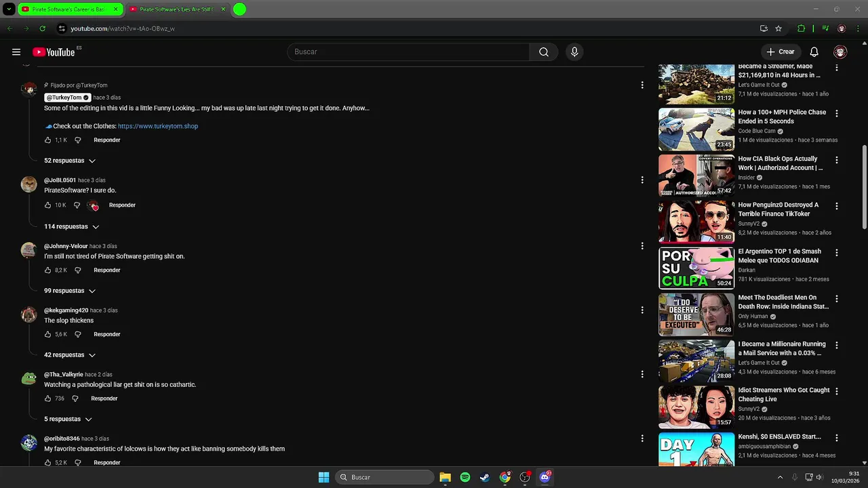868x488 pixels.
Task: Open the turkeytom.shop link
Action: pyautogui.click(x=158, y=126)
